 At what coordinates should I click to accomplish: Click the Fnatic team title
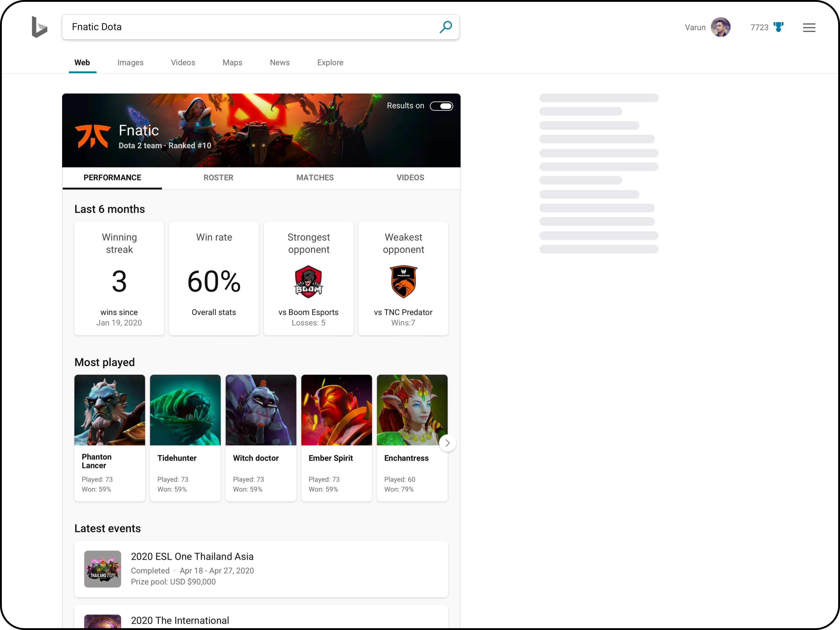pos(139,130)
